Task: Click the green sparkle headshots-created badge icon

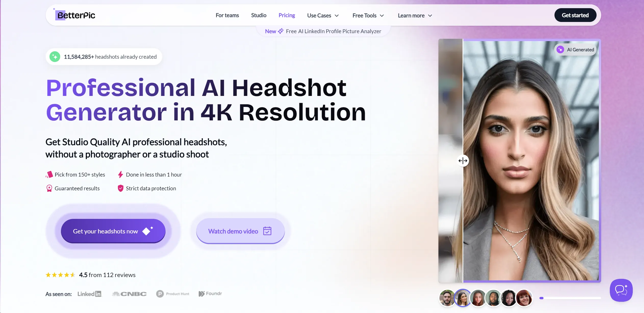Action: (55, 57)
